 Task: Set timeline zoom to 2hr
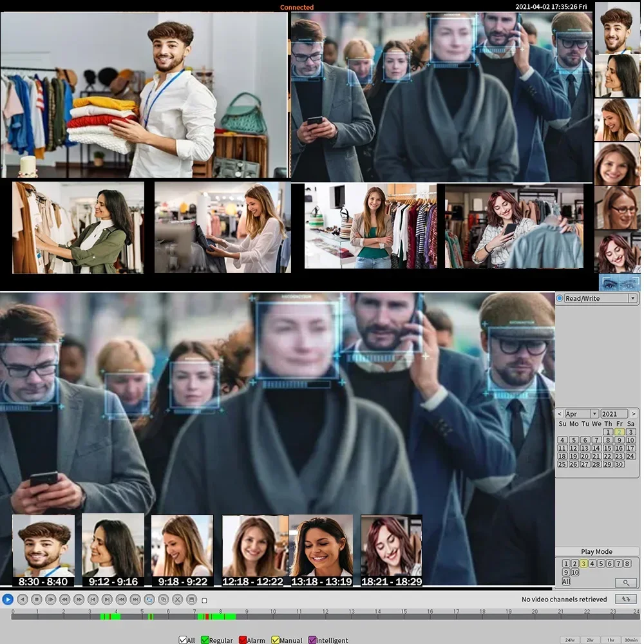click(589, 640)
